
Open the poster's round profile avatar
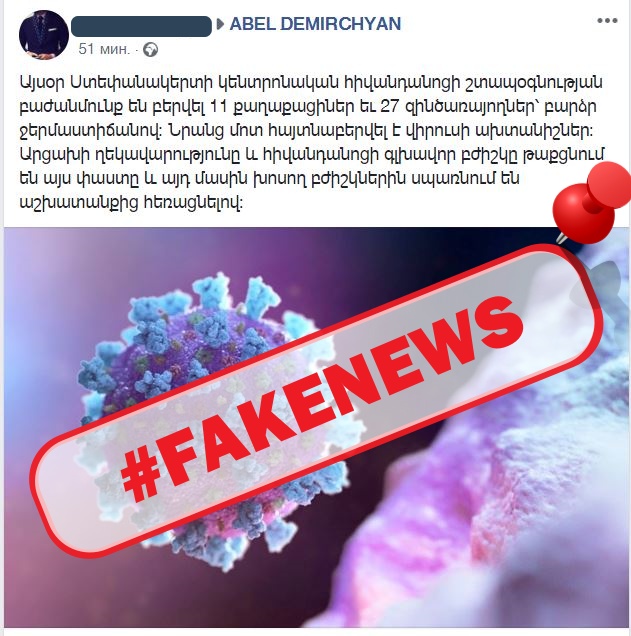(44, 34)
